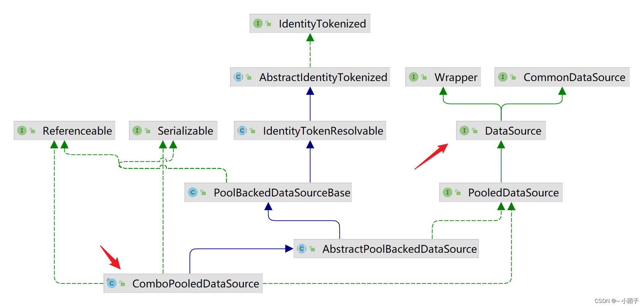Click the green lock icon beside IdentityTokenized
The height and width of the screenshot is (307, 644).
pos(269,23)
